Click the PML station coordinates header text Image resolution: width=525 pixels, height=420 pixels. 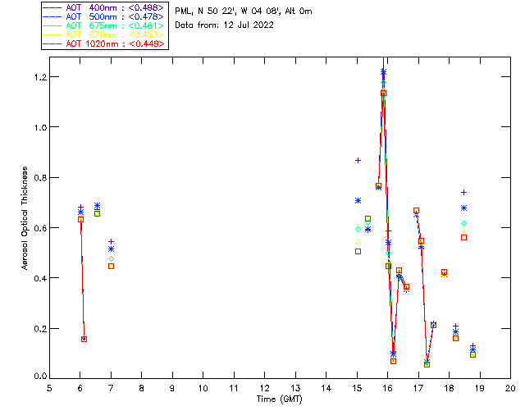(x=244, y=11)
